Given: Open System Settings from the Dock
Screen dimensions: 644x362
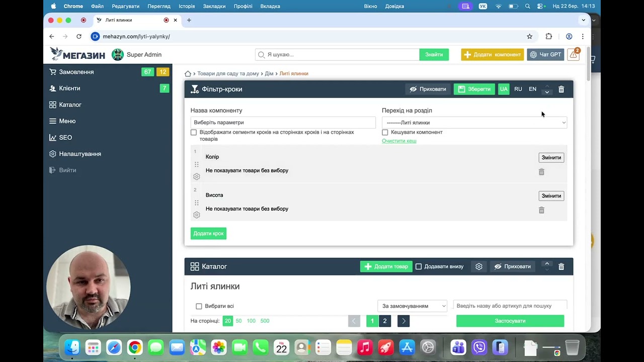Looking at the screenshot, I should (428, 347).
